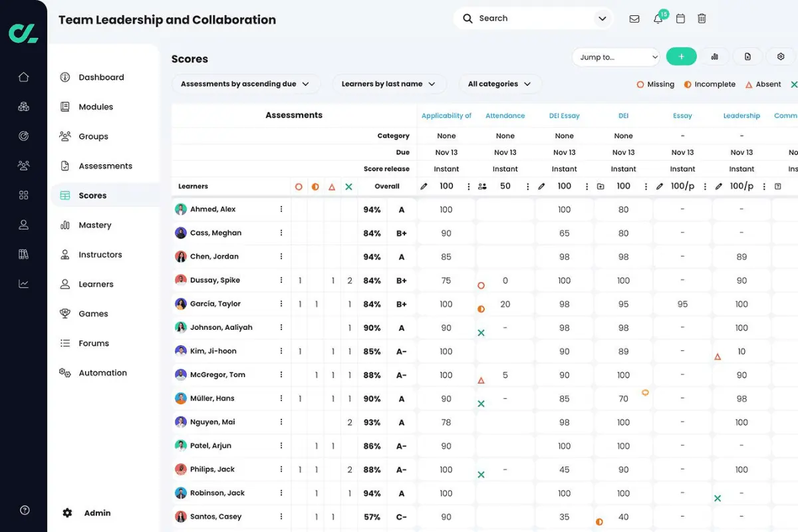Click the orange comment bubble in Müller row
This screenshot has height=532, width=798.
pos(645,393)
